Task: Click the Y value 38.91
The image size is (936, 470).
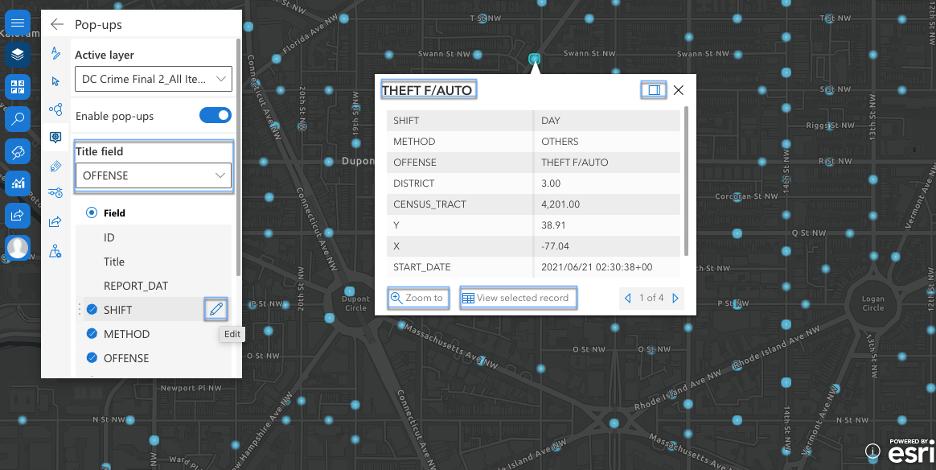Action: 553,225
